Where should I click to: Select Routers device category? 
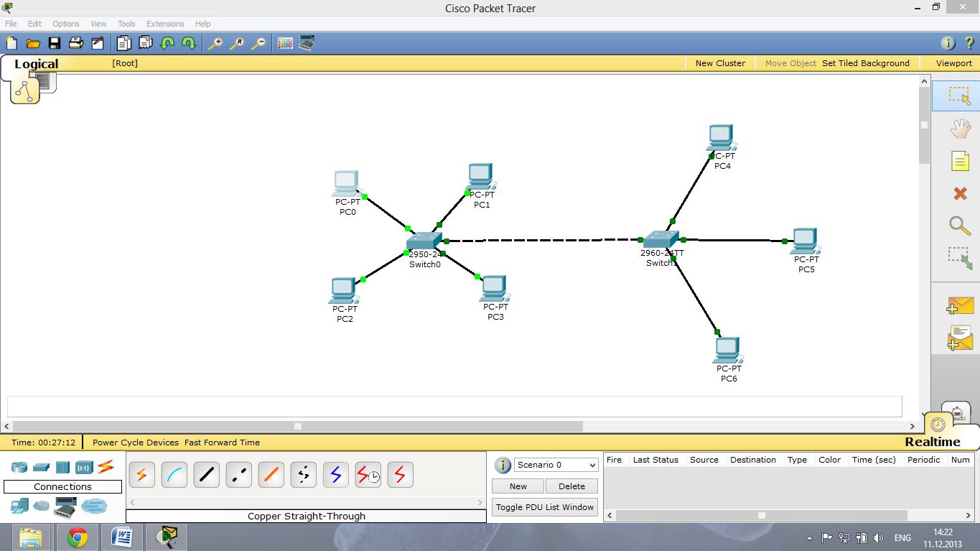click(19, 467)
